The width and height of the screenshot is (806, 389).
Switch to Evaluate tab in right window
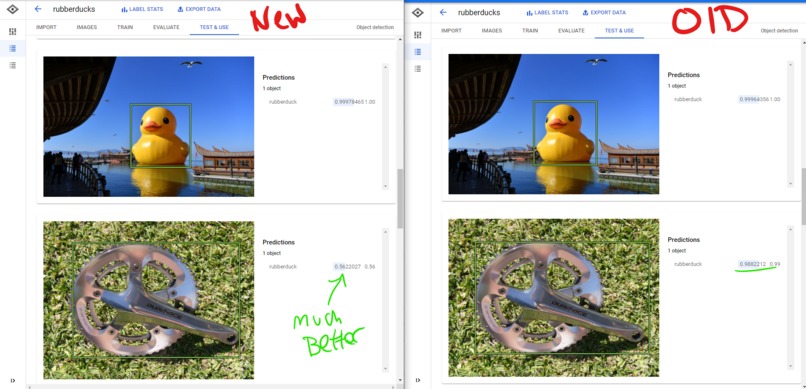pyautogui.click(x=571, y=30)
